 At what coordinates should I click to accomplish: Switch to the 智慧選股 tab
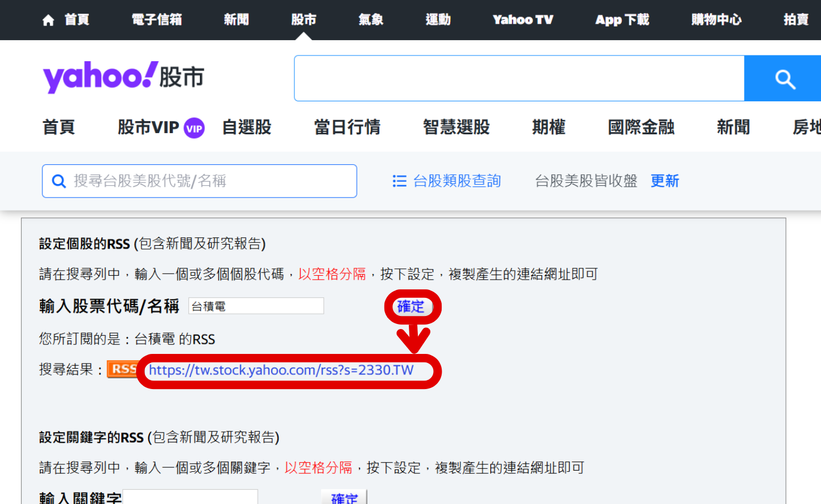(456, 127)
